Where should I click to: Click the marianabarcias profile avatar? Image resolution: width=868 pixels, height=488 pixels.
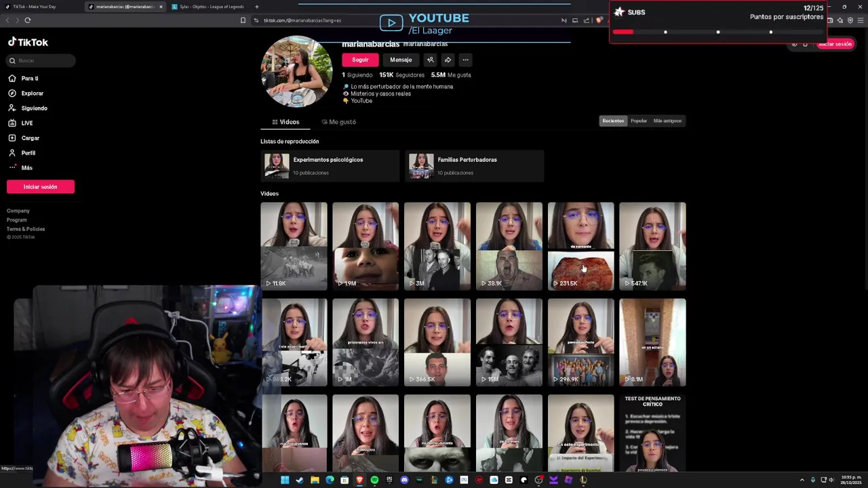click(x=297, y=71)
